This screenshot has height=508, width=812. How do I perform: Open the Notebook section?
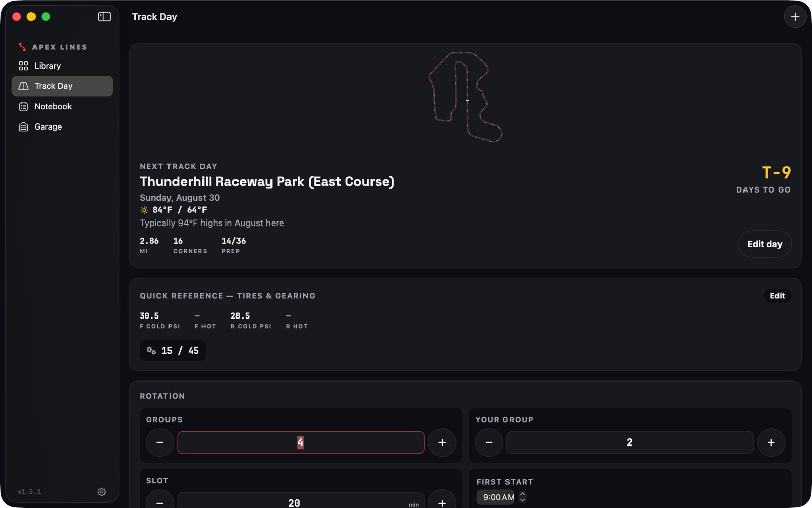pos(62,106)
